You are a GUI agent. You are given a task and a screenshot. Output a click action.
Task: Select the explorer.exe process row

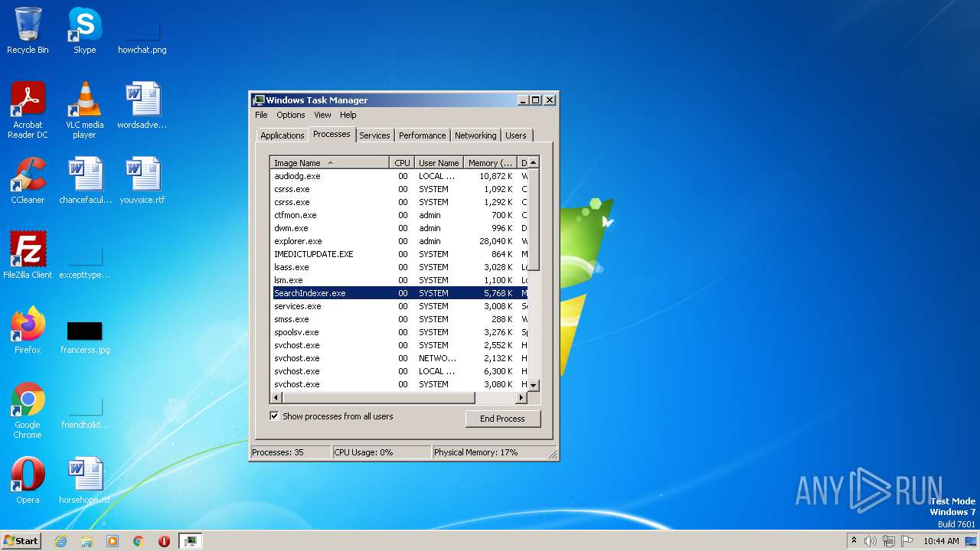click(400, 241)
